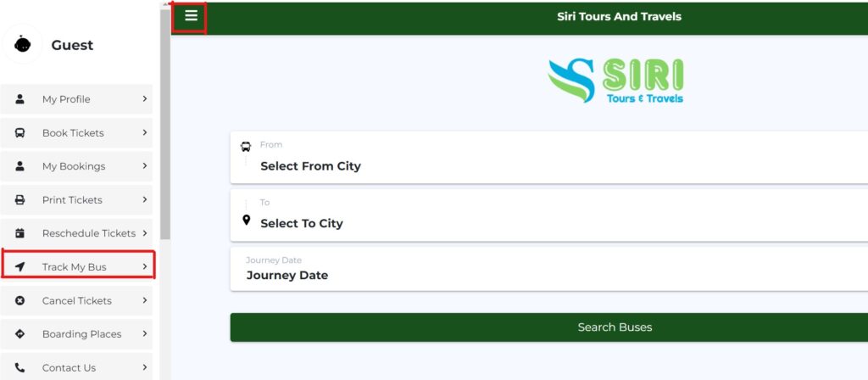
Task: Click the My Profile person icon
Action: (20, 99)
